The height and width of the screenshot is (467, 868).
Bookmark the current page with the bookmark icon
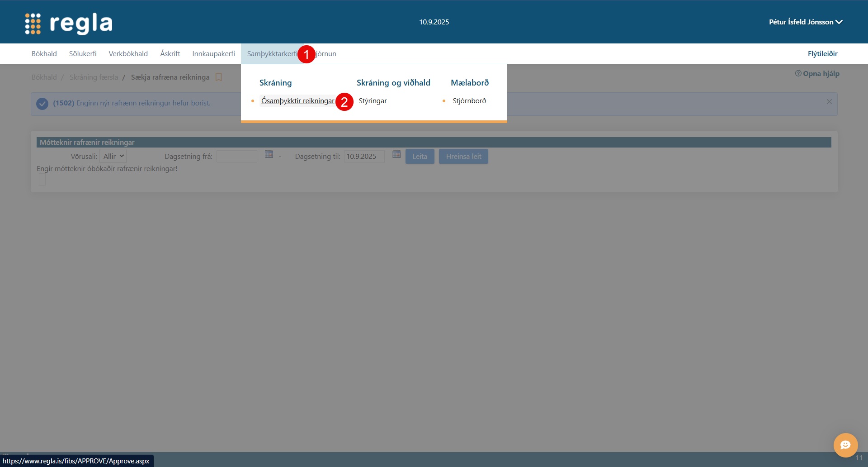219,77
